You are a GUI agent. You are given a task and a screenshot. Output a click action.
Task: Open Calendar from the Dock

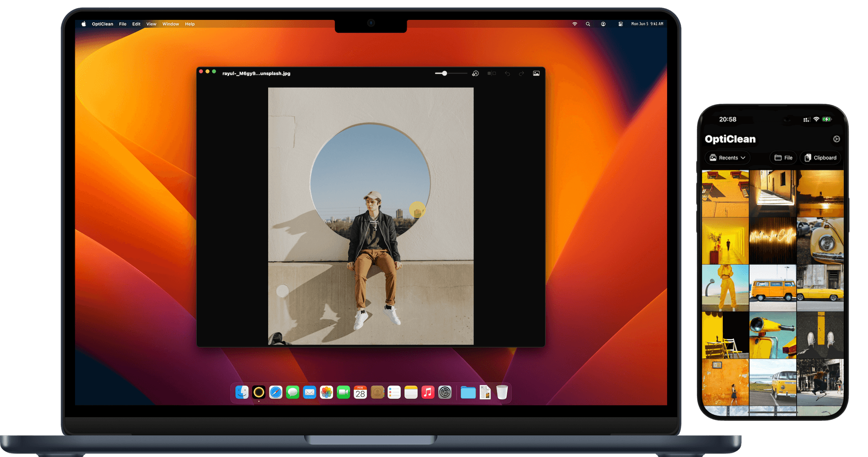360,392
